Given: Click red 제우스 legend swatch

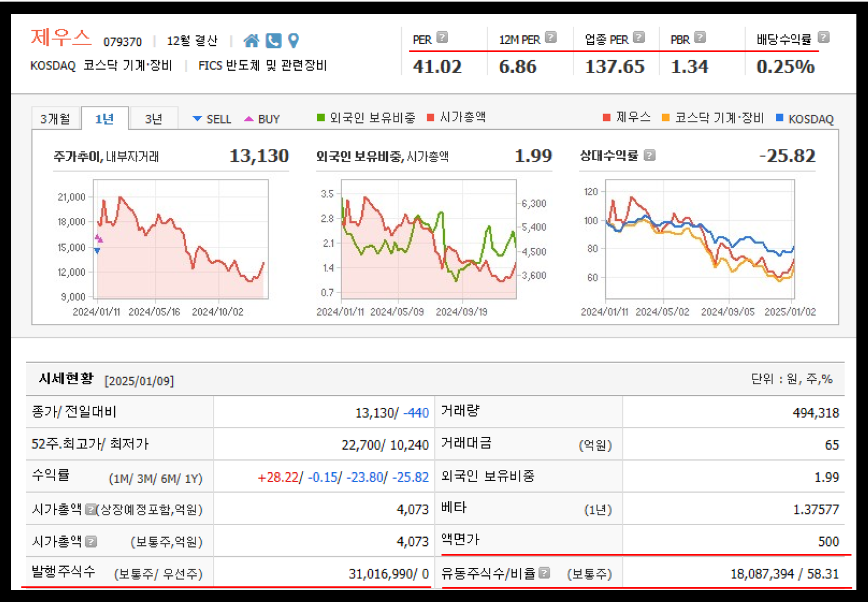Looking at the screenshot, I should click(606, 118).
